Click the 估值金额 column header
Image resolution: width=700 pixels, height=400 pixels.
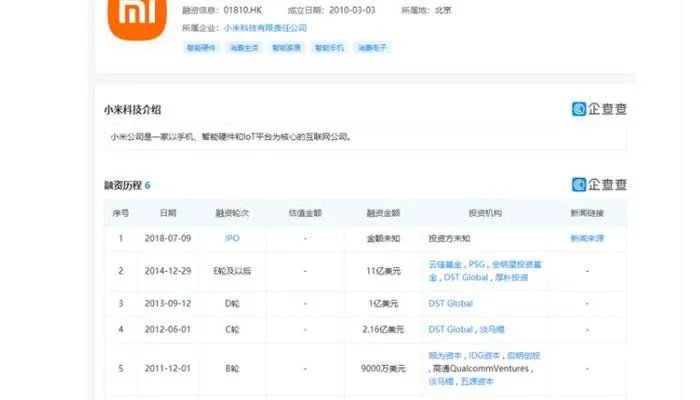point(305,213)
